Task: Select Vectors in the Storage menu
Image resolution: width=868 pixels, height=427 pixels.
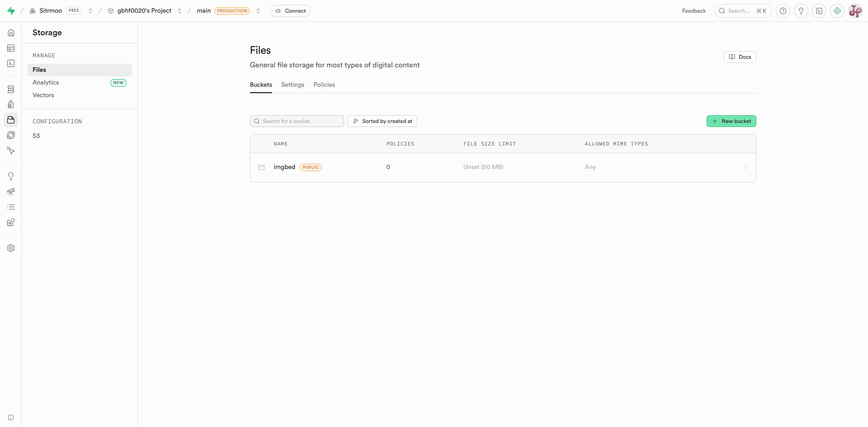Action: (43, 95)
